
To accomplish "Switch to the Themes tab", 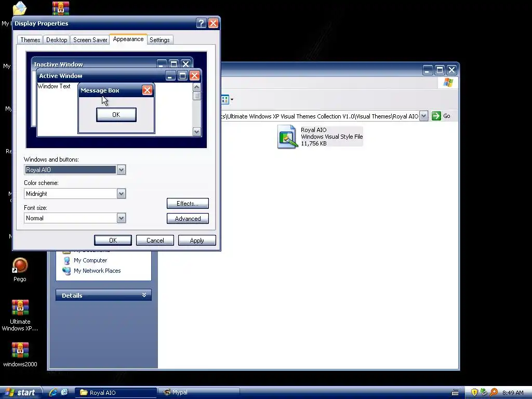I will 30,39.
